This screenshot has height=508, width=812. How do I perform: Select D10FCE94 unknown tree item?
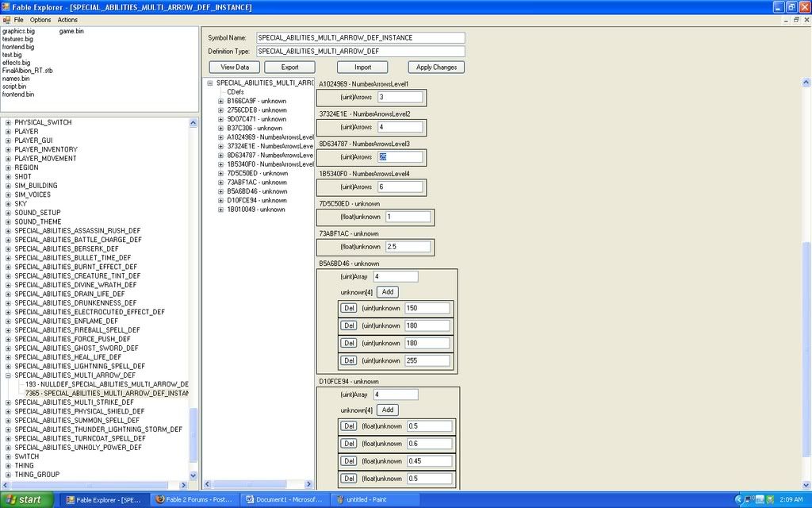click(256, 201)
